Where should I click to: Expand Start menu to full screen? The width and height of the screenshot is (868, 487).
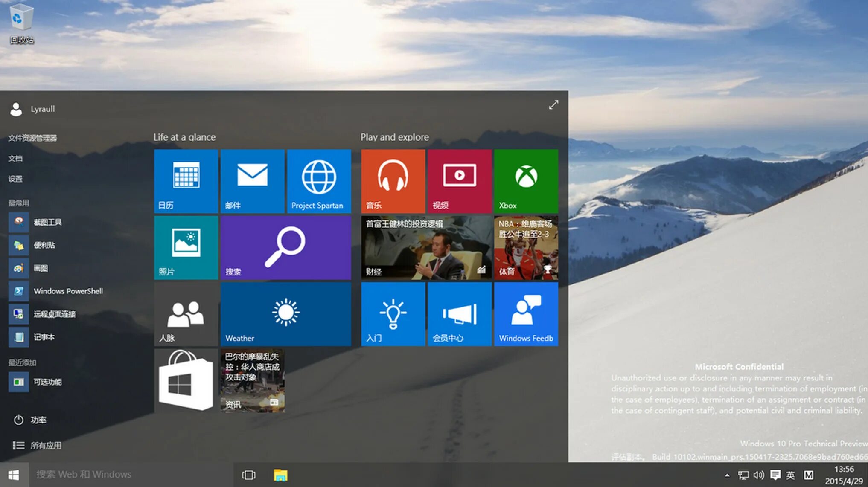553,104
